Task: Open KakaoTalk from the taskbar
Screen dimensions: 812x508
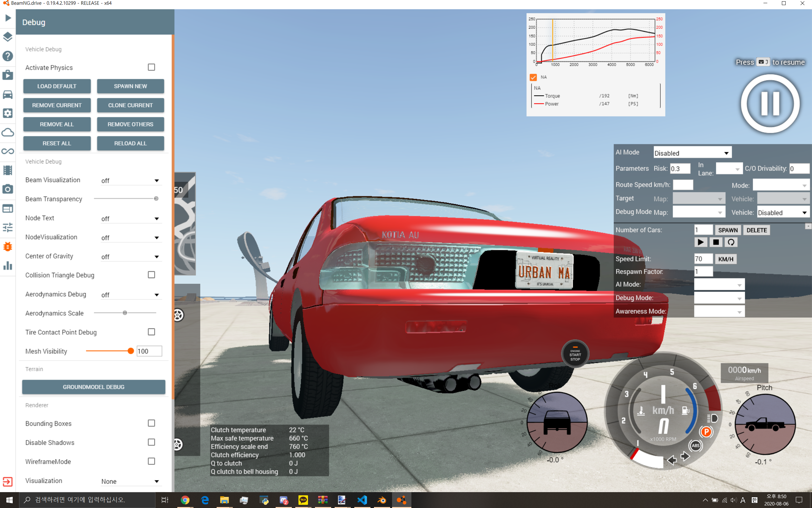Action: point(303,500)
